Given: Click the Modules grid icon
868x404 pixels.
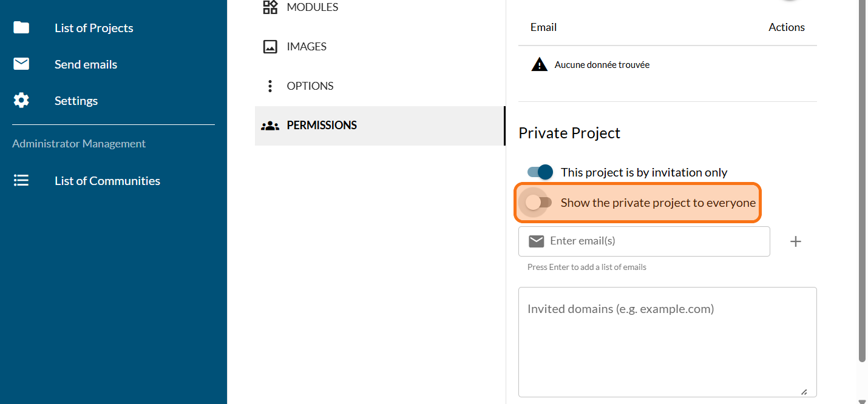Looking at the screenshot, I should (270, 7).
